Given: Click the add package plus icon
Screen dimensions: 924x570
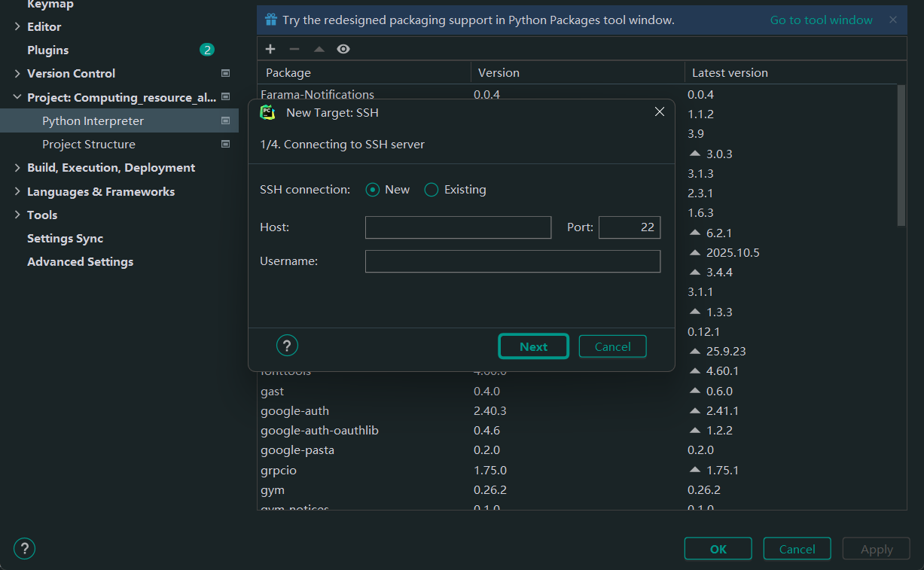Looking at the screenshot, I should [x=270, y=49].
